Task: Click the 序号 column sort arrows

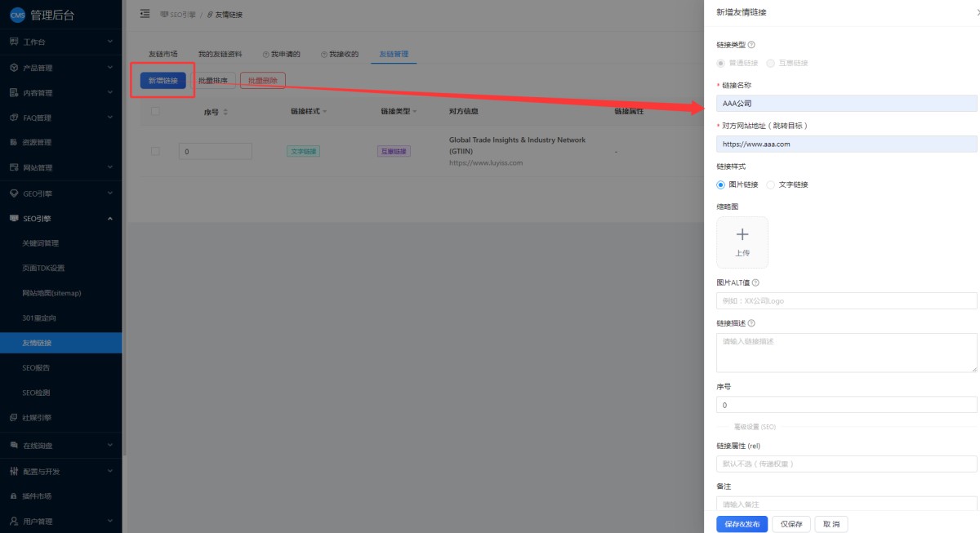Action: coord(225,112)
